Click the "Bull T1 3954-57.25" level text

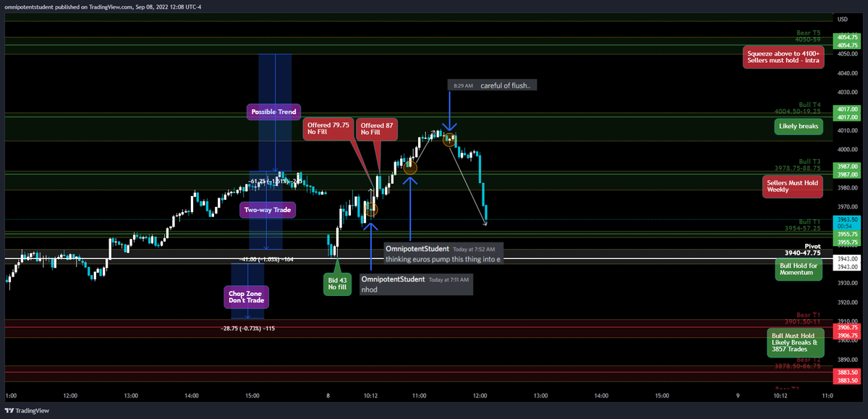pos(803,224)
